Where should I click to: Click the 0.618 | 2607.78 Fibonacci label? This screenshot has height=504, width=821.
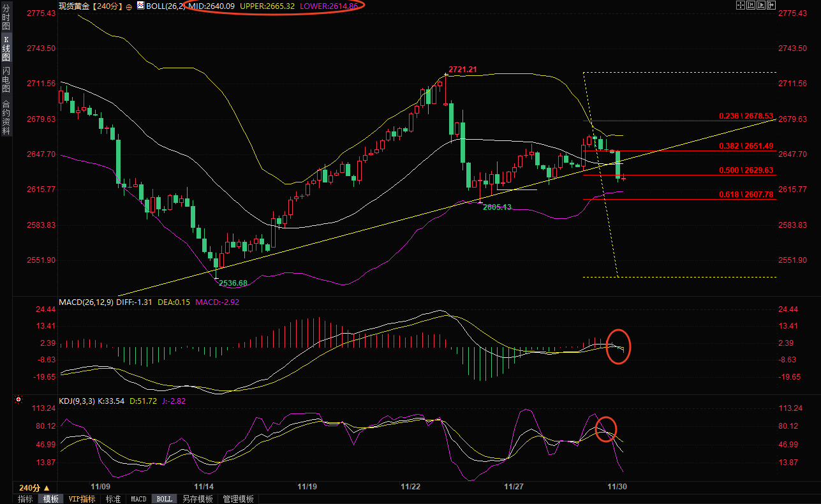pos(746,194)
